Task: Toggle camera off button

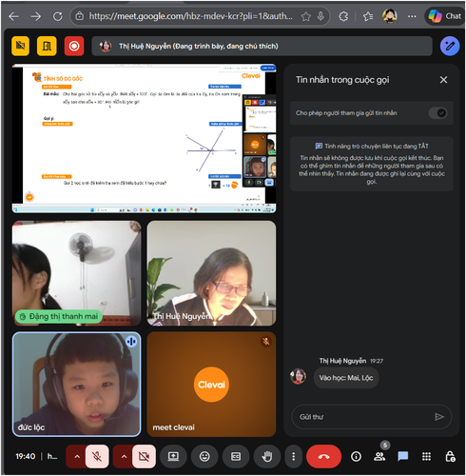Action: click(x=144, y=456)
